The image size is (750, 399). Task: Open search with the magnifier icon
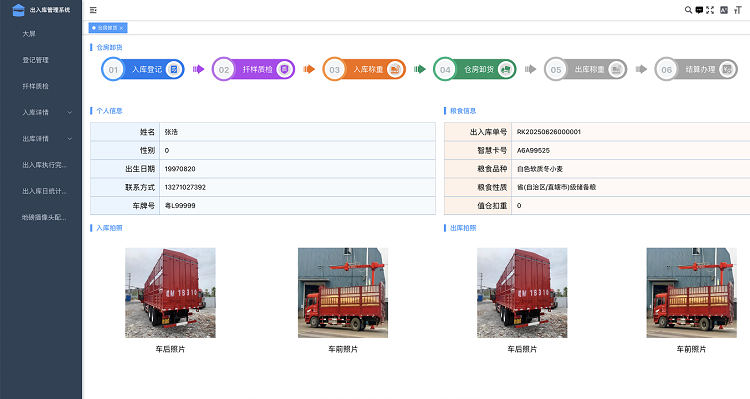pyautogui.click(x=688, y=10)
